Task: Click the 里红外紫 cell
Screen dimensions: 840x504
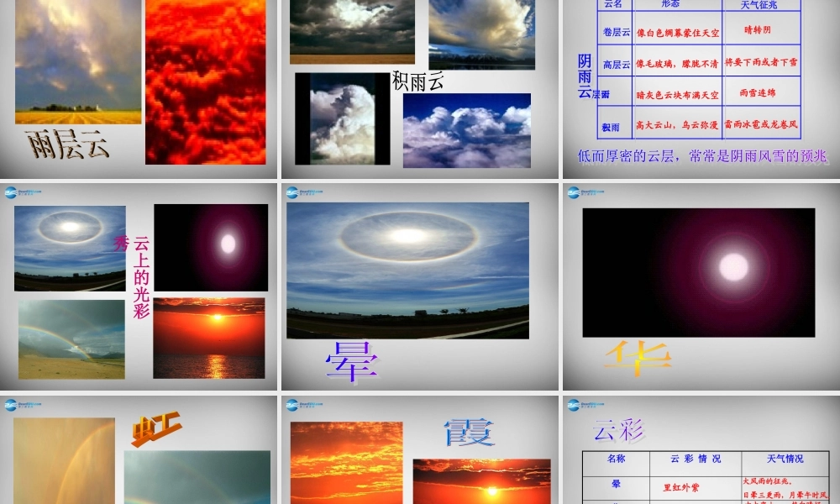Action: [681, 487]
